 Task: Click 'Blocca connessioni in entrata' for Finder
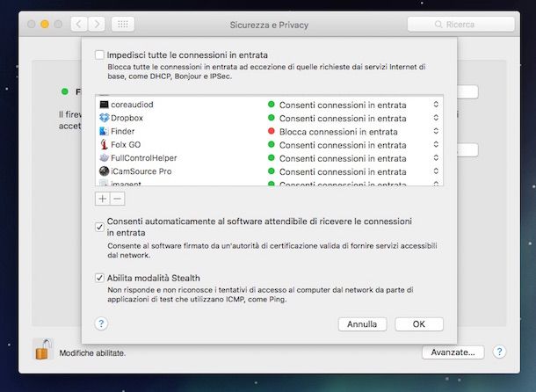(x=338, y=132)
